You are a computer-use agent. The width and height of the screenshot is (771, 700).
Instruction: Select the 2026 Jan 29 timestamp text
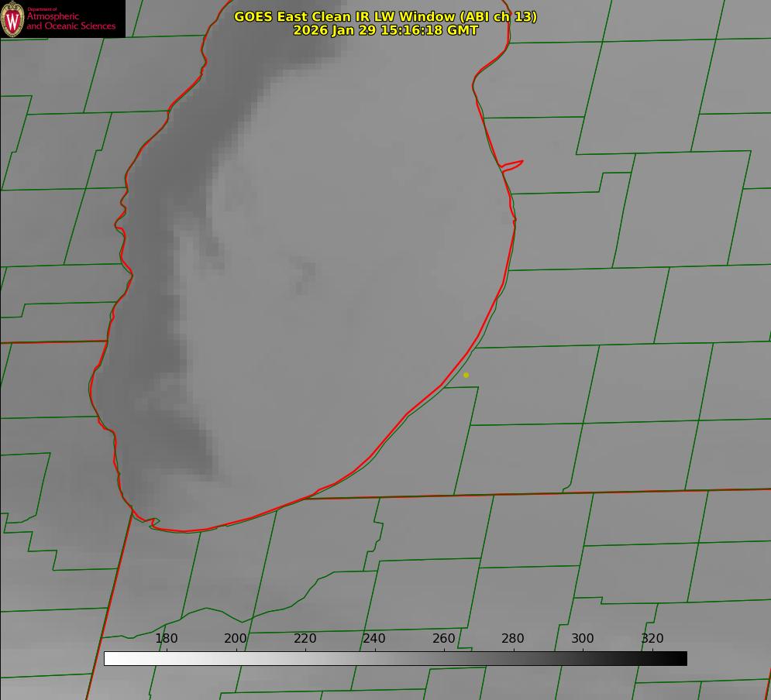tap(385, 30)
